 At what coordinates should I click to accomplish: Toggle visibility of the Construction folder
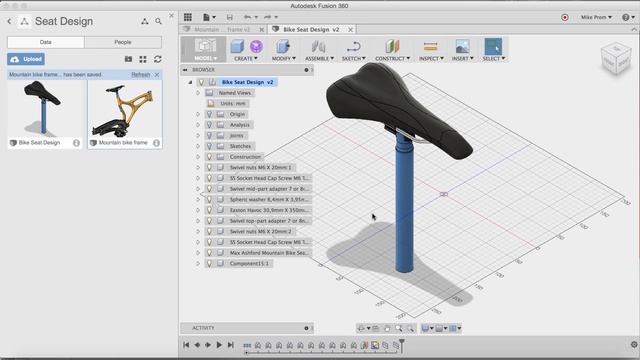point(209,157)
